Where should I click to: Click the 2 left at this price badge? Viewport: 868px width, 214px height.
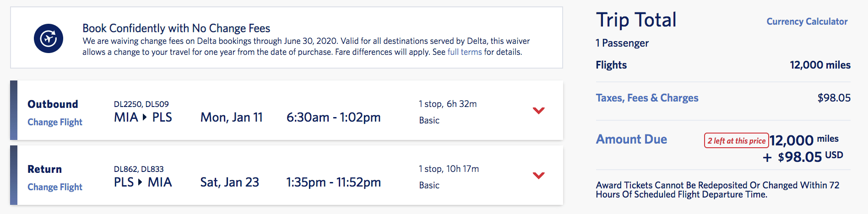pos(736,141)
